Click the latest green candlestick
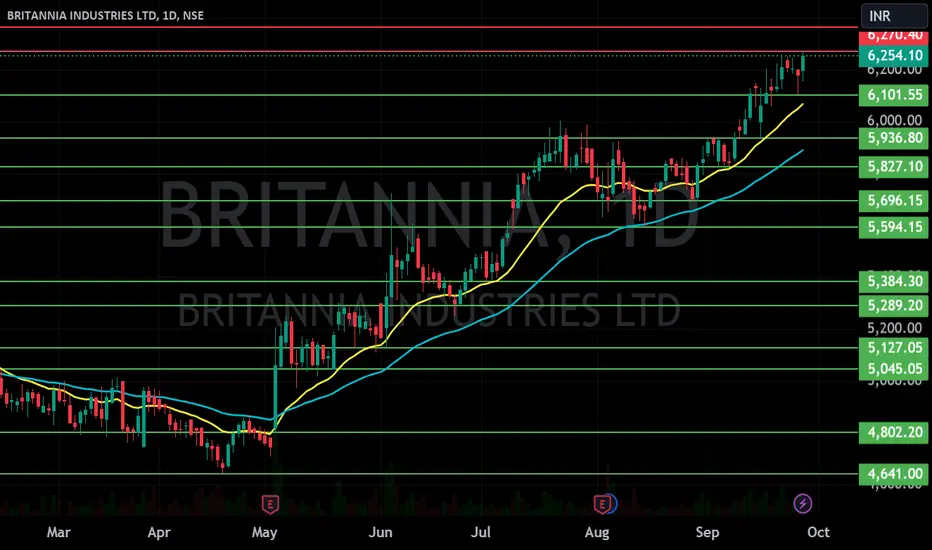This screenshot has height=550, width=932. pos(803,64)
